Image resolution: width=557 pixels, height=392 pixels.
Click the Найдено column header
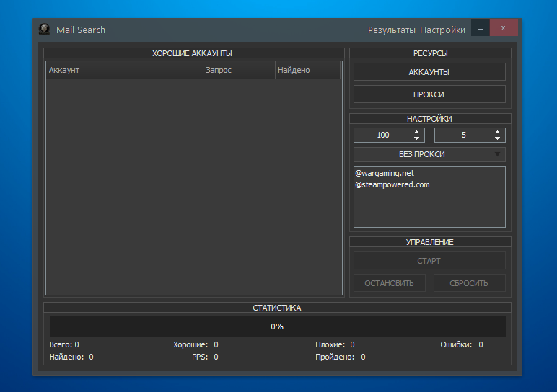coord(307,70)
